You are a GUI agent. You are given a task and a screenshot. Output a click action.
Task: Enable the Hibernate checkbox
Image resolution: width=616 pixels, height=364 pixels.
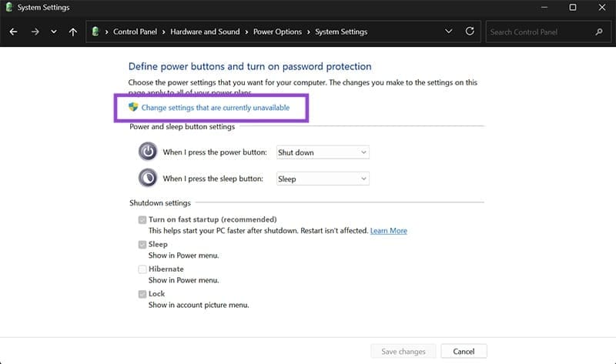coord(142,269)
